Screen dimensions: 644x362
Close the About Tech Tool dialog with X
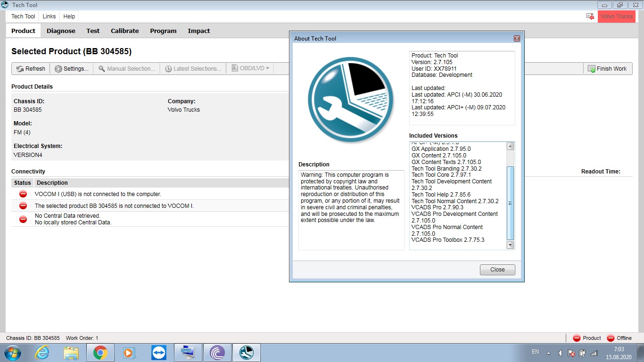517,39
